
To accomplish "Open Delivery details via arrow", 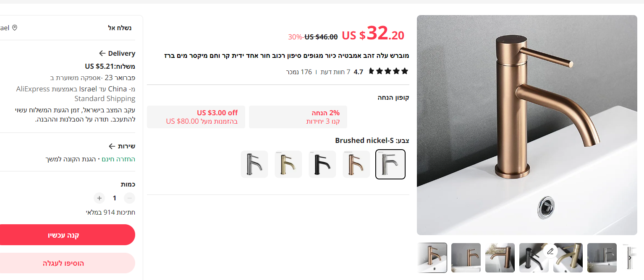I will 102,53.
